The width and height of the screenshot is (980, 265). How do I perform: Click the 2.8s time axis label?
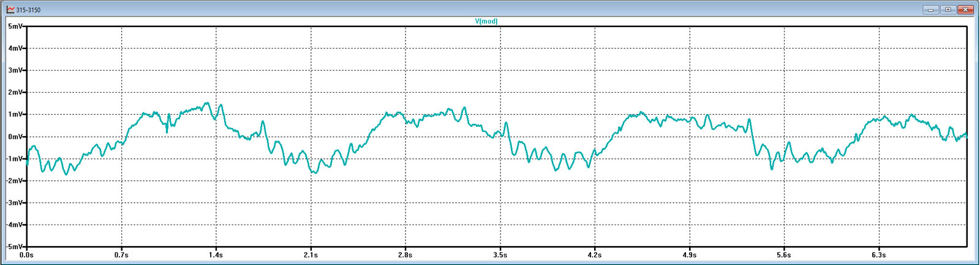click(x=405, y=255)
